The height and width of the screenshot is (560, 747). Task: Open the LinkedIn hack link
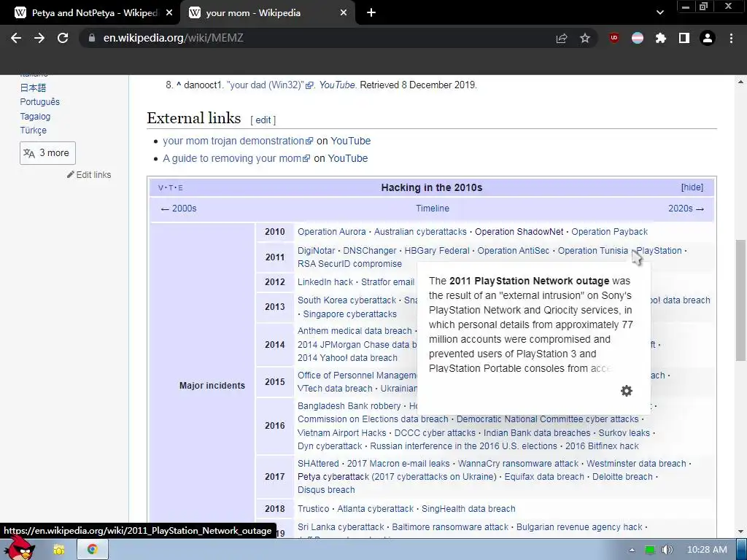pos(325,282)
